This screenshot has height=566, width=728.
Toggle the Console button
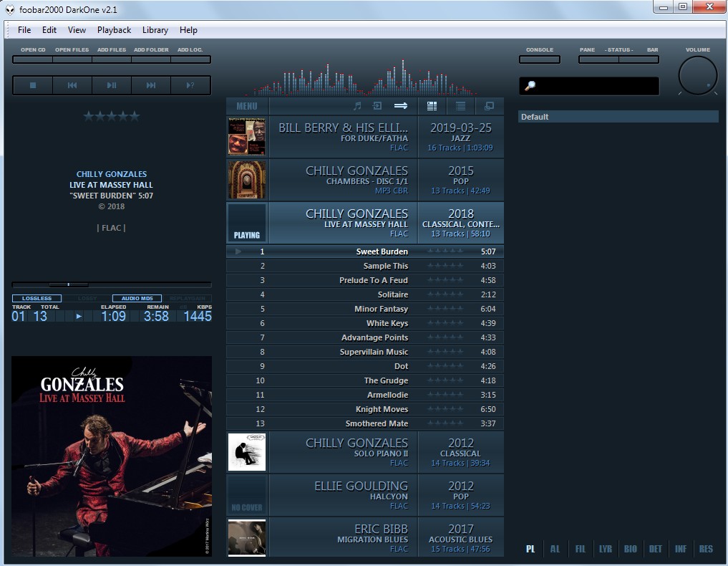[540, 59]
